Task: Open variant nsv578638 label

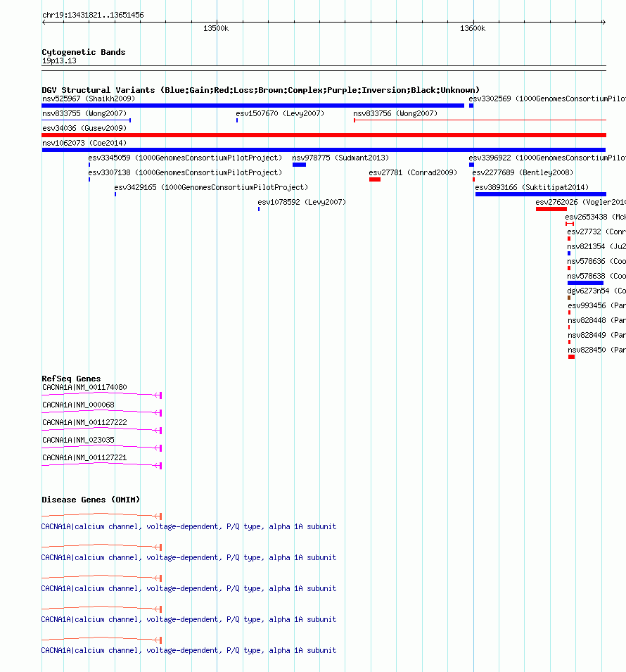Action: click(x=596, y=276)
